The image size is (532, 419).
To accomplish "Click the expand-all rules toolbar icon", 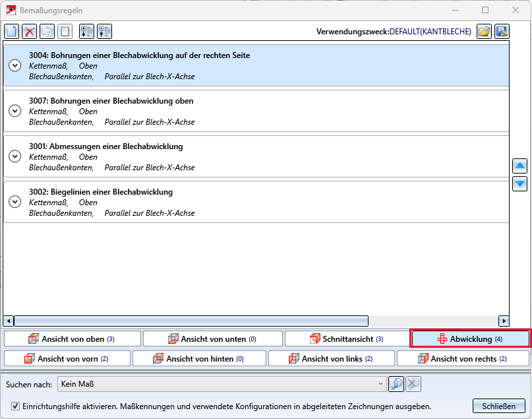I will (86, 31).
